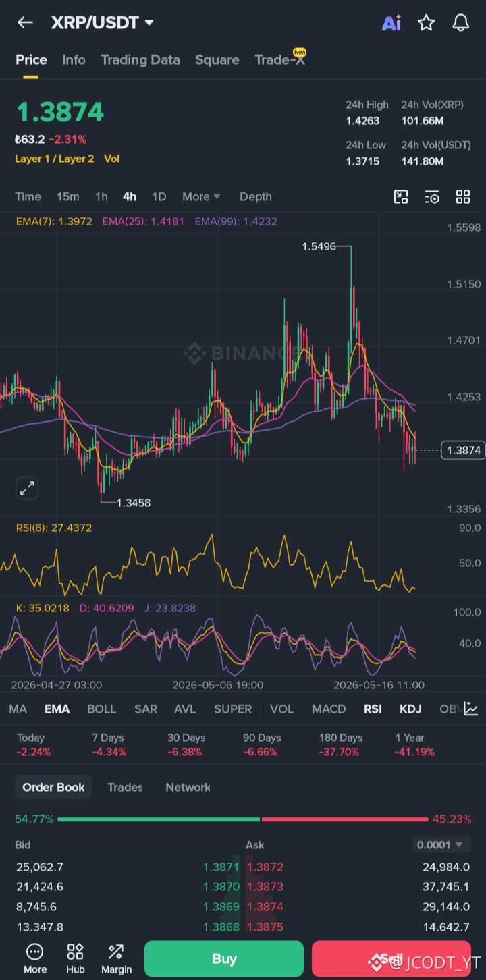The image size is (486, 980).
Task: Select bid price 1.3871
Action: pyautogui.click(x=221, y=867)
